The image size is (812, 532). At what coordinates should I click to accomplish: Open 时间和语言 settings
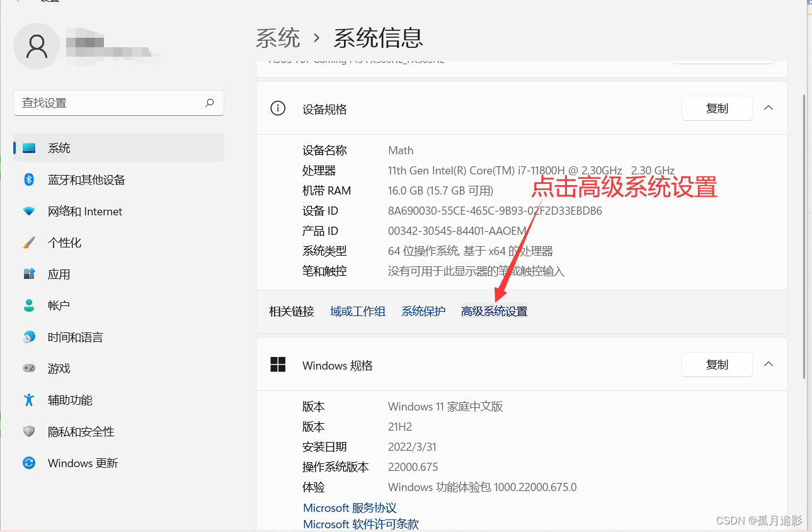pyautogui.click(x=119, y=337)
